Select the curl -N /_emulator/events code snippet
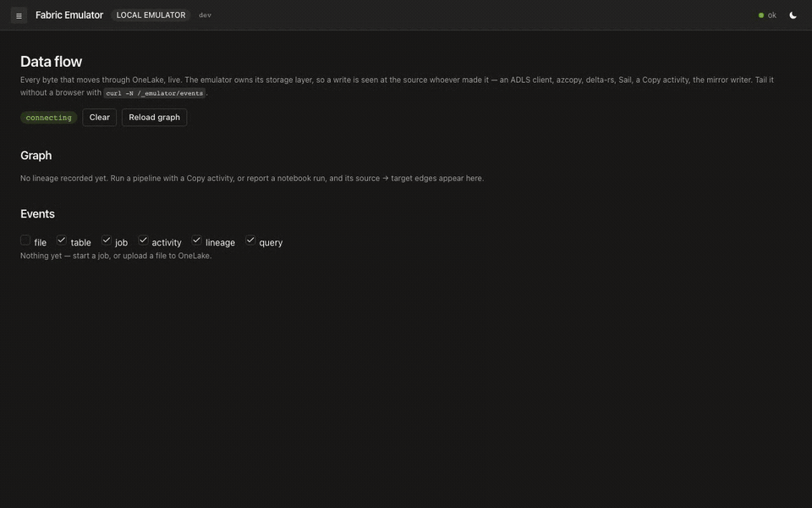This screenshot has height=508, width=812. pos(154,93)
